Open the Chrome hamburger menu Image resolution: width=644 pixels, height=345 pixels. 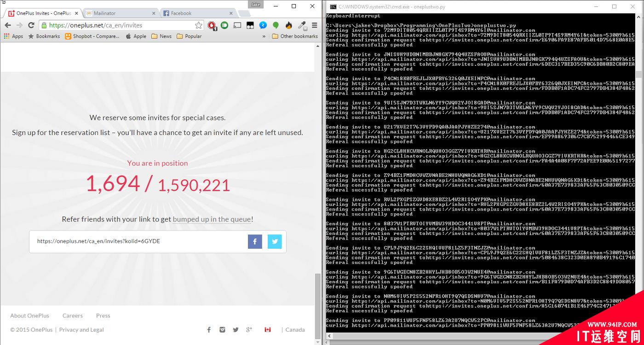315,25
